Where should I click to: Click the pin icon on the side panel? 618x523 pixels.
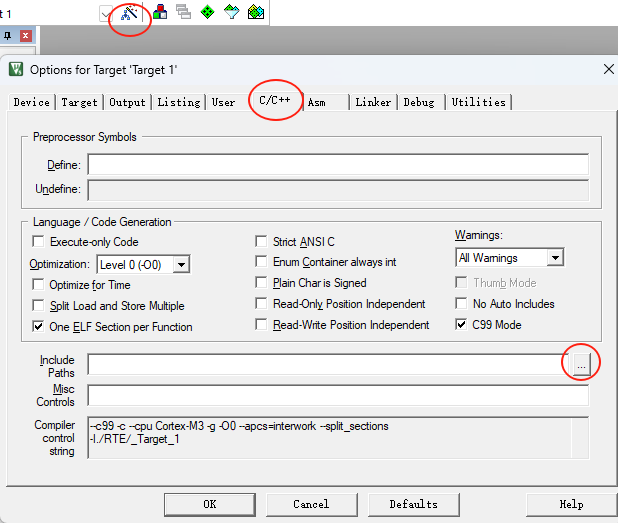tap(8, 36)
